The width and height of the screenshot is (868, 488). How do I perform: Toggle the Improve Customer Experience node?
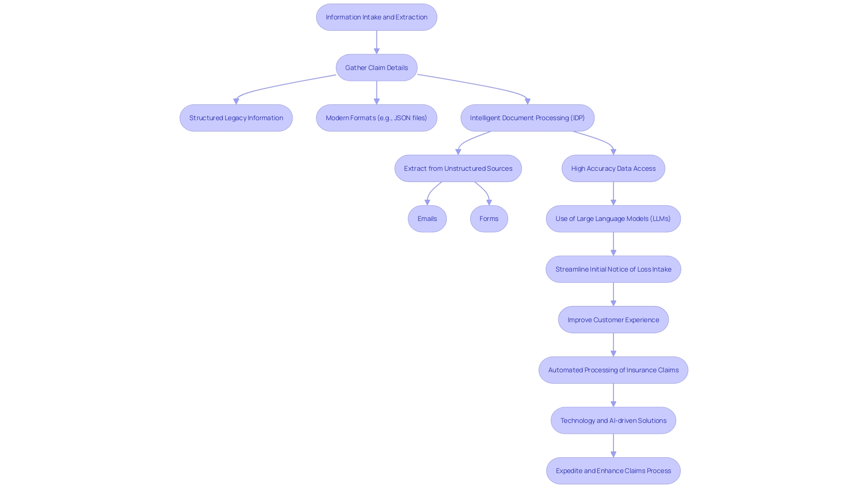[x=613, y=319]
